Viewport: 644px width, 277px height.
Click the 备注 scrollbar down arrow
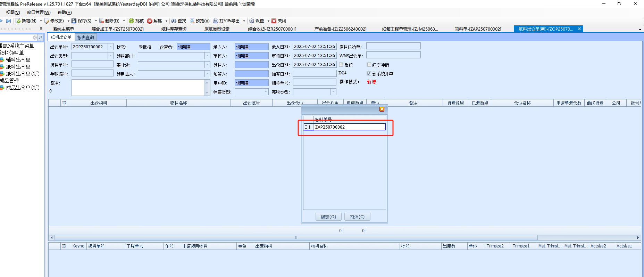207,92
